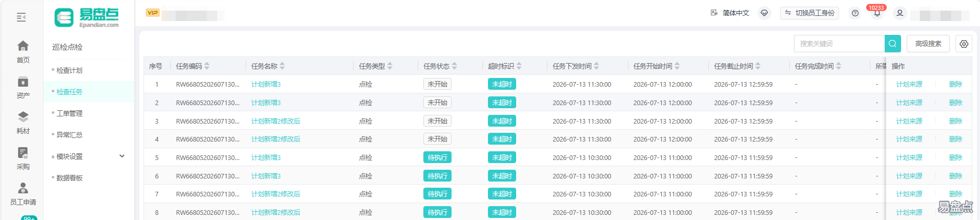The image size is (980, 220).
Task: Click 未超时 tag in row 3
Action: click(502, 121)
